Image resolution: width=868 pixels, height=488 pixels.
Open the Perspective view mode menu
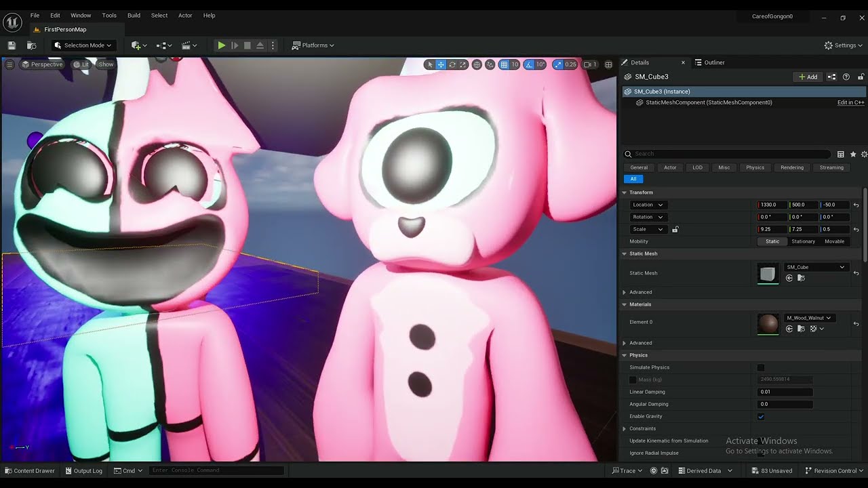[x=42, y=64]
